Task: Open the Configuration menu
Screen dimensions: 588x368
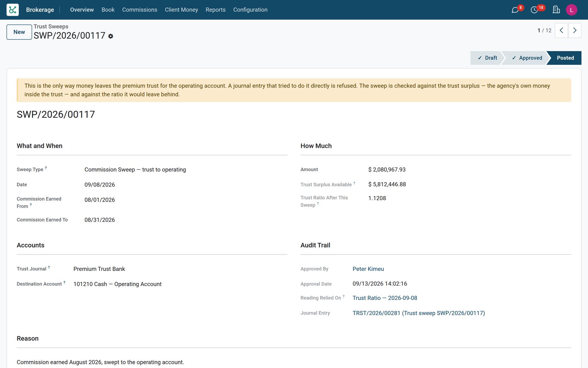Action: pyautogui.click(x=250, y=10)
